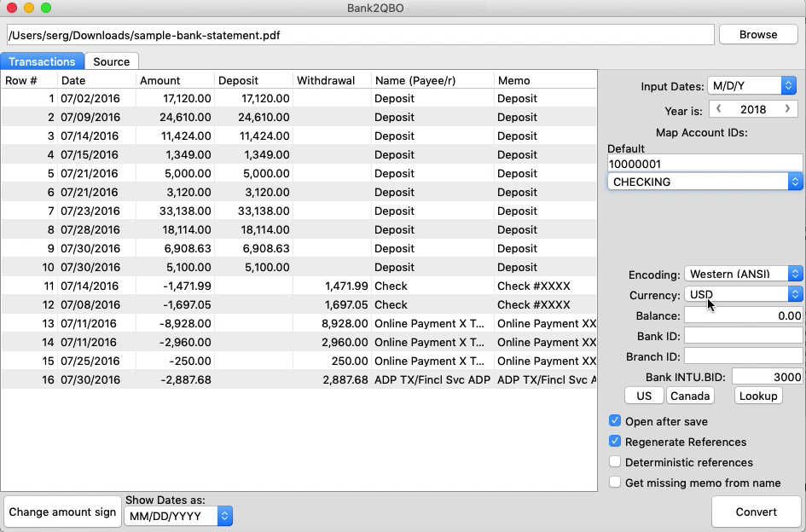Open the Encoding Western (ANSI) dropdown
806x532 pixels.
click(743, 274)
